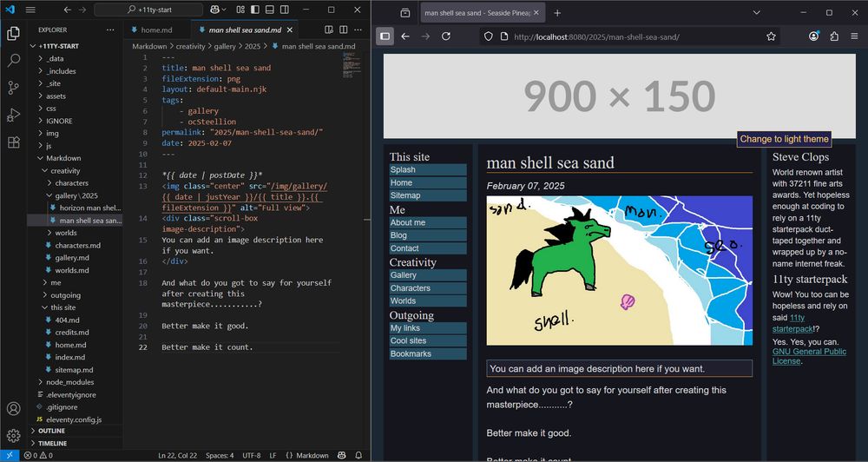Open the Explorer view in the activity bar
The width and height of the screenshot is (868, 462).
(x=13, y=34)
